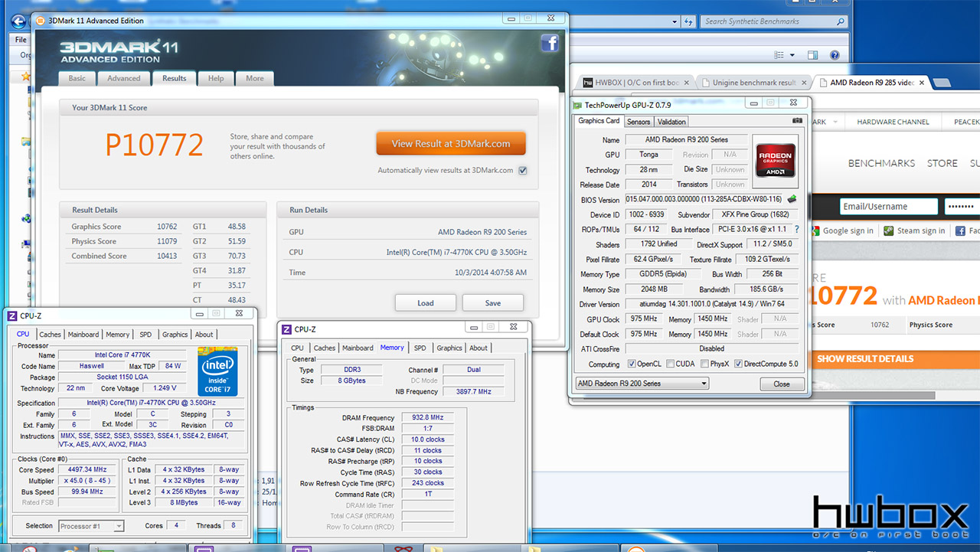The height and width of the screenshot is (552, 980).
Task: Open the Help tab in 3DMark
Action: pyautogui.click(x=216, y=78)
